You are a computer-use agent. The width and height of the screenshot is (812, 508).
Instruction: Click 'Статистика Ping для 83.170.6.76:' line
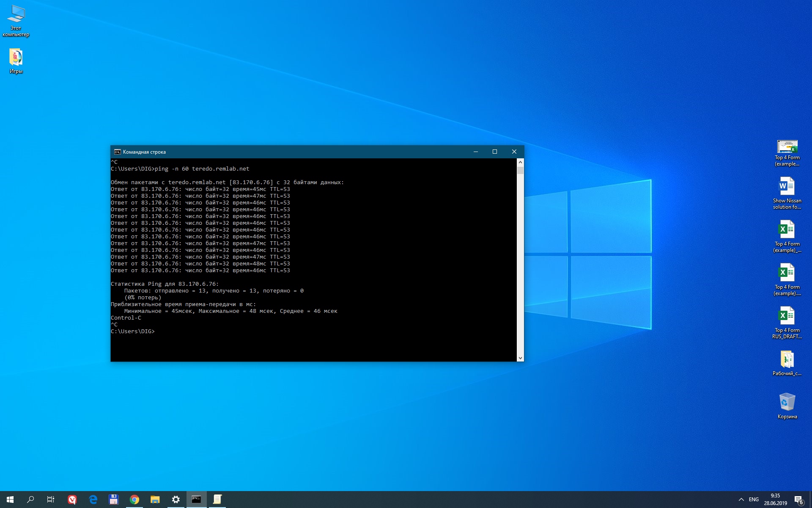[x=165, y=284]
